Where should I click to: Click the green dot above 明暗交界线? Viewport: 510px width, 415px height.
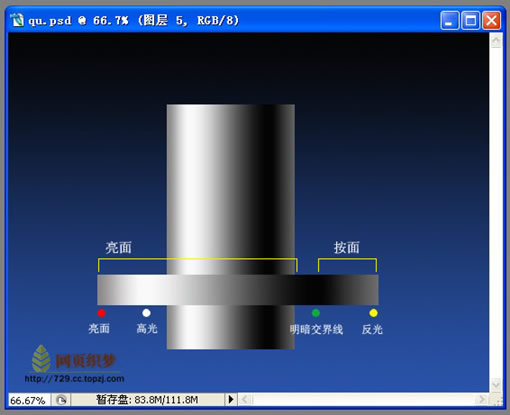(x=316, y=313)
